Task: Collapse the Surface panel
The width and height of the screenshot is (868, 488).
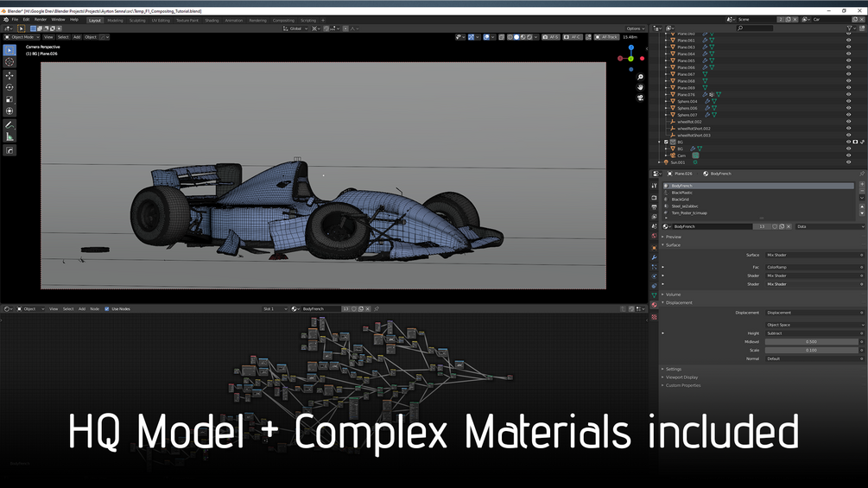Action: [673, 245]
